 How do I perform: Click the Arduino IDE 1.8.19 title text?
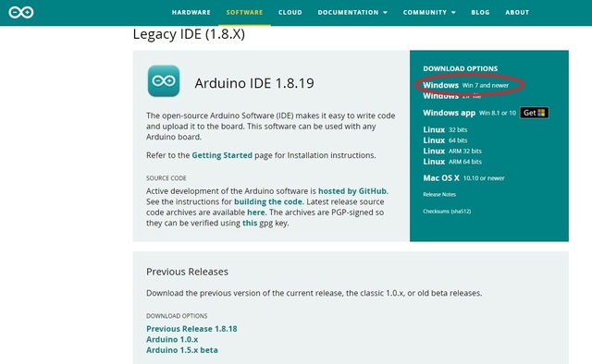254,83
